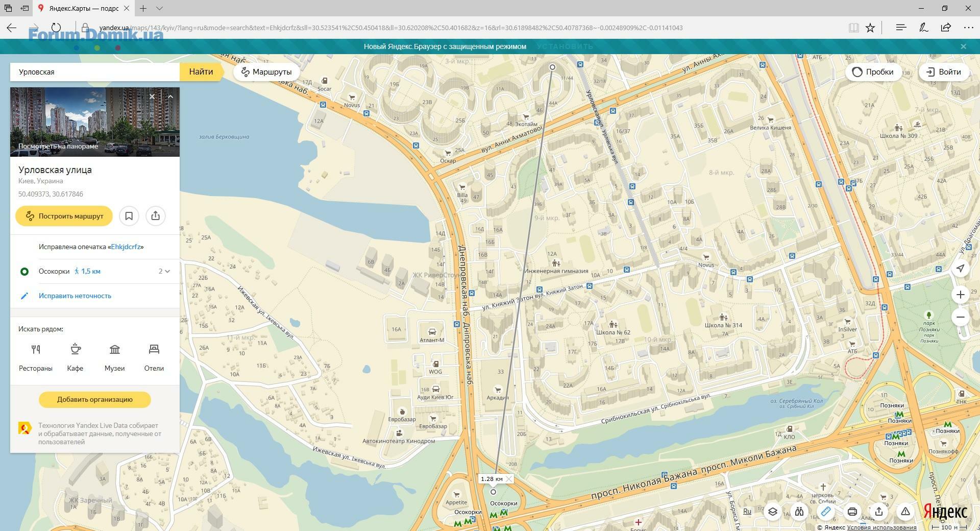Share the map using the bottom toolbar icon

[879, 511]
